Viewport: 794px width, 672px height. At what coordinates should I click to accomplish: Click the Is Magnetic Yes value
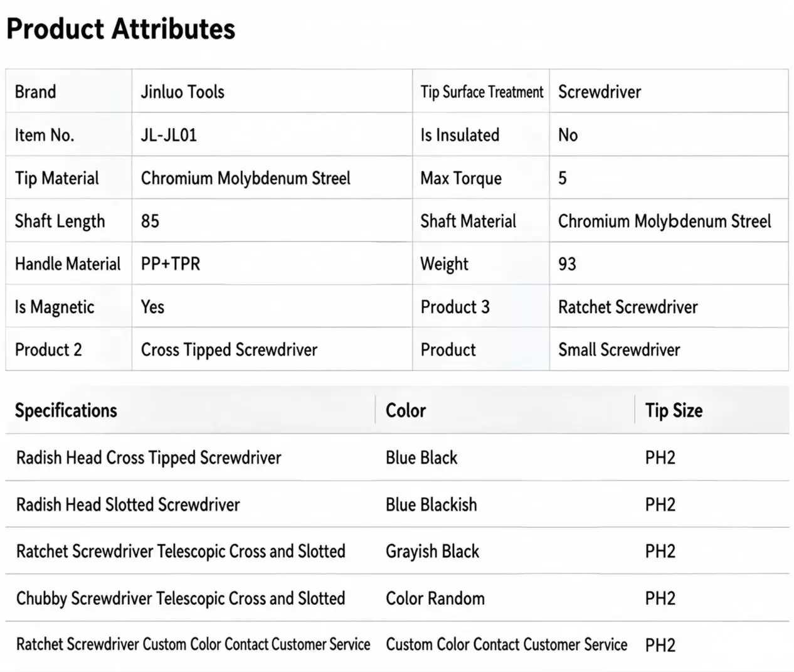[x=152, y=307]
